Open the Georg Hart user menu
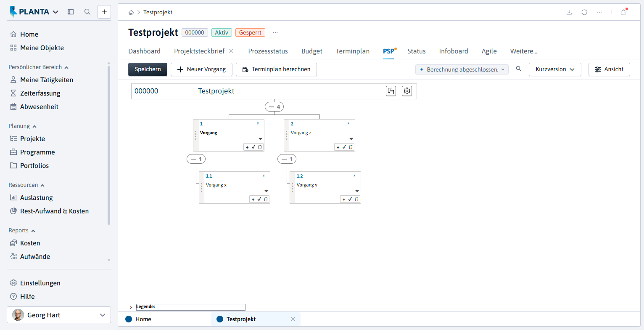 [x=59, y=315]
